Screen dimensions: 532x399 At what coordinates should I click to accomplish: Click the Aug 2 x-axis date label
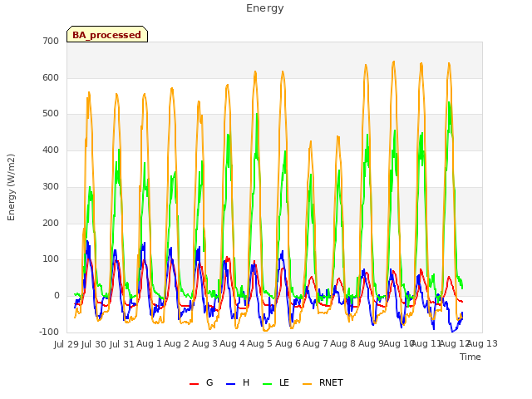point(176,343)
